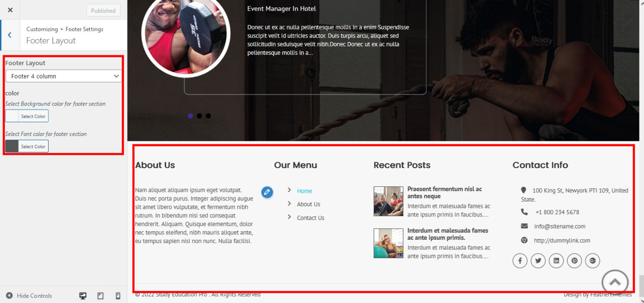Screen dimensions: 644x303
Task: Click the phone icon in Contact Info
Action: click(524, 212)
